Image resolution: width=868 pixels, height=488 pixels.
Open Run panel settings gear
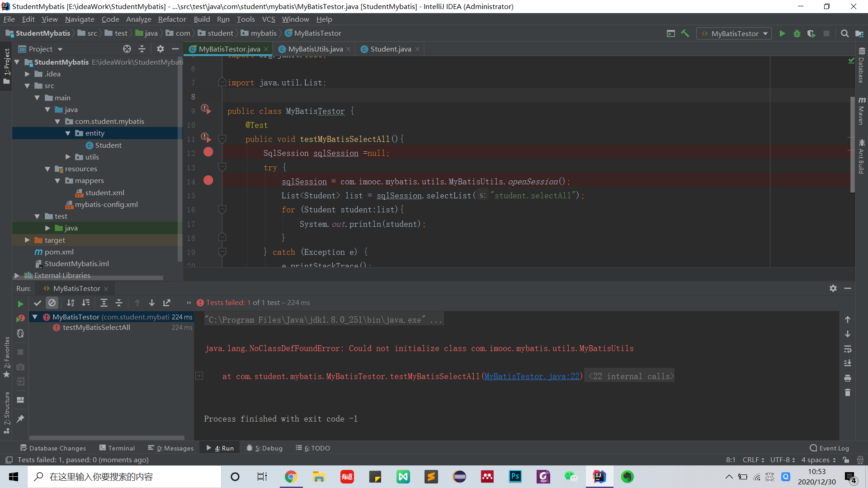pos(833,288)
